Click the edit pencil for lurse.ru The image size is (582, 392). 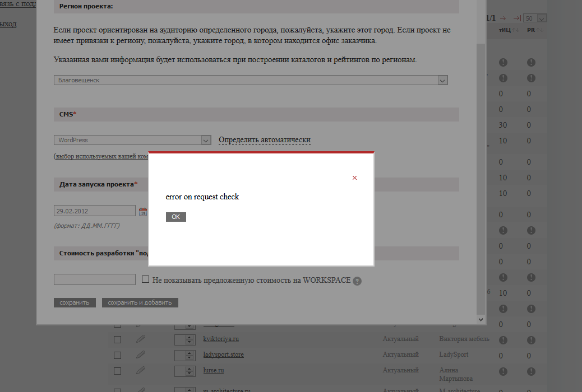point(141,370)
